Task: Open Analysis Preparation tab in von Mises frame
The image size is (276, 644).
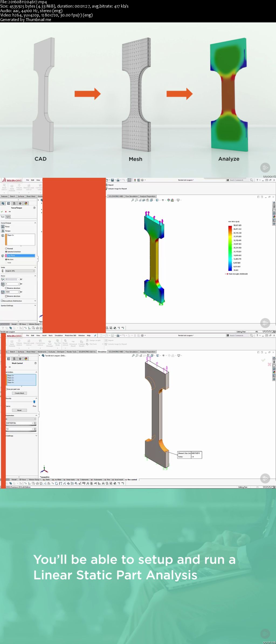Action: (x=147, y=196)
